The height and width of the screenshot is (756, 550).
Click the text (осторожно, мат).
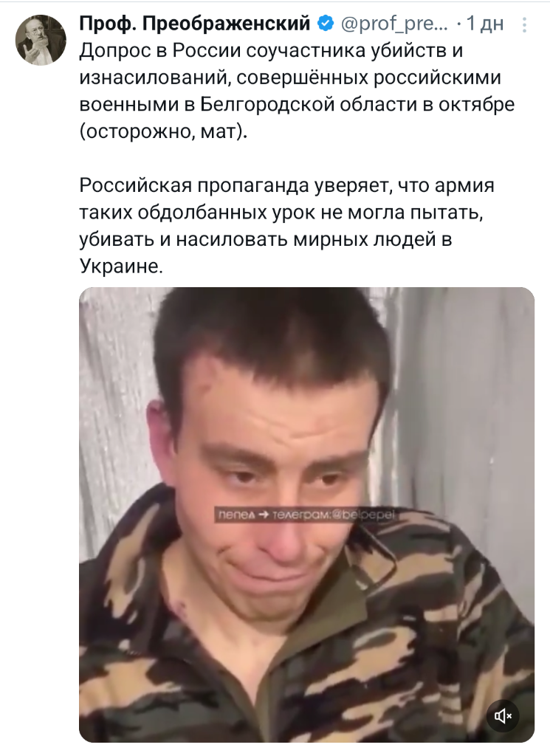click(163, 131)
